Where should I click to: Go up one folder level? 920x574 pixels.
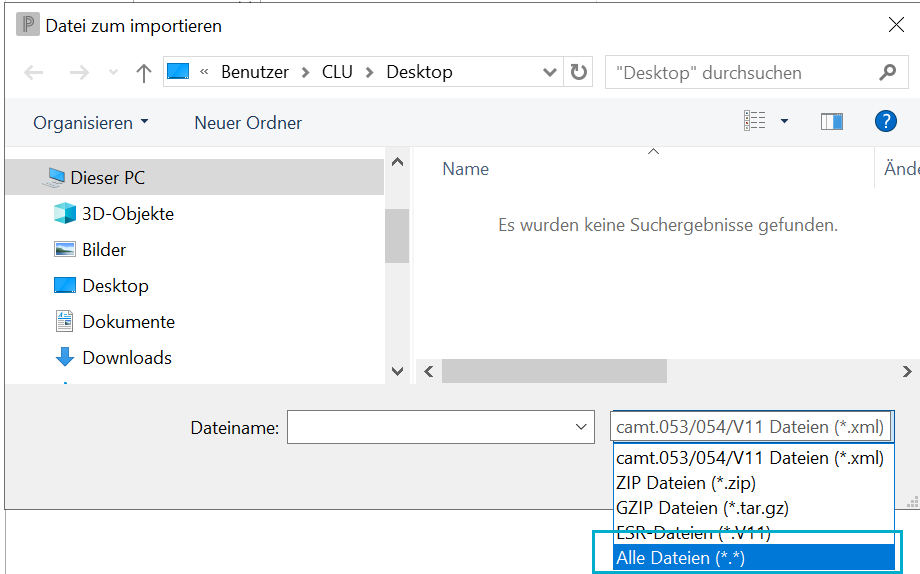pyautogui.click(x=144, y=72)
